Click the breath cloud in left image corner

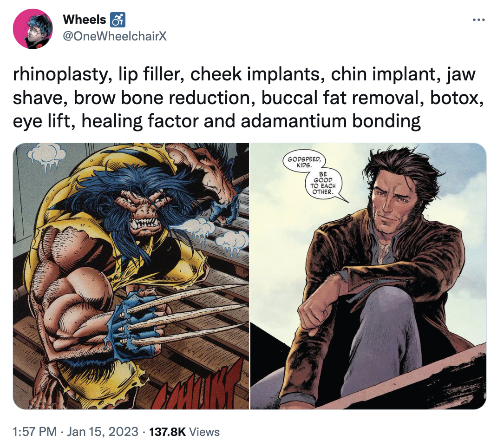click(x=46, y=155)
